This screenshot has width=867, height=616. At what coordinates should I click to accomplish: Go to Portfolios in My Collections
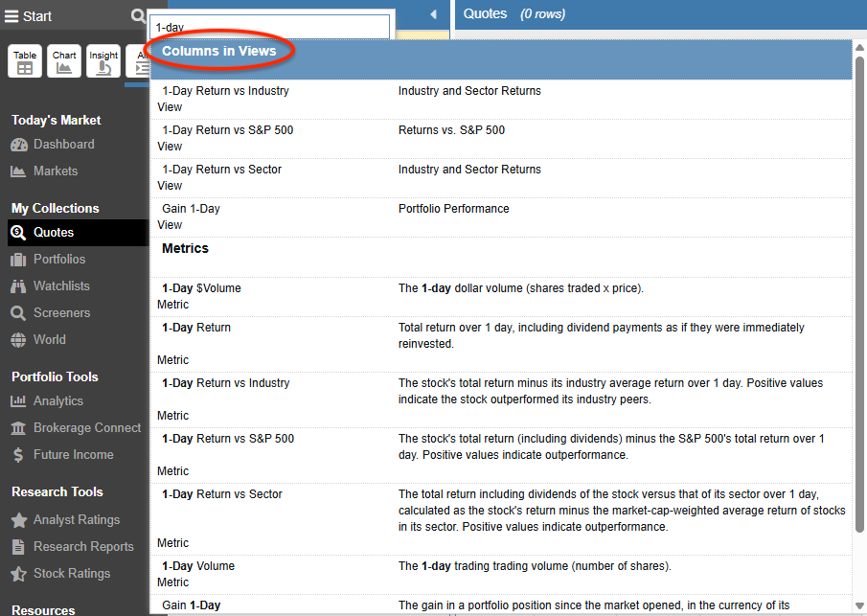coord(59,259)
